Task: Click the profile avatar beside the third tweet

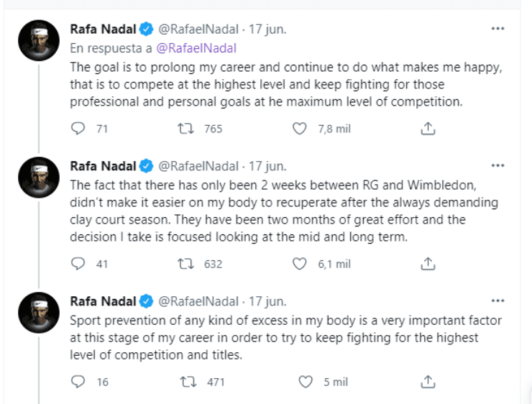Action: (38, 313)
